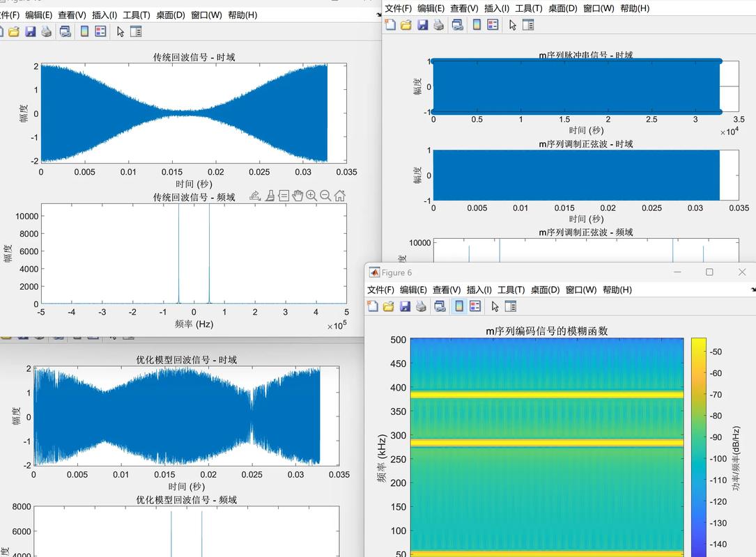
Task: Toggle the link plot toolbar control
Action: tap(440, 306)
